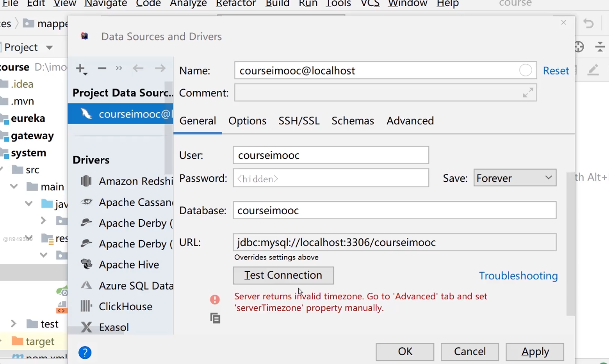The image size is (609, 364).
Task: Click the Apply button
Action: [x=535, y=352]
